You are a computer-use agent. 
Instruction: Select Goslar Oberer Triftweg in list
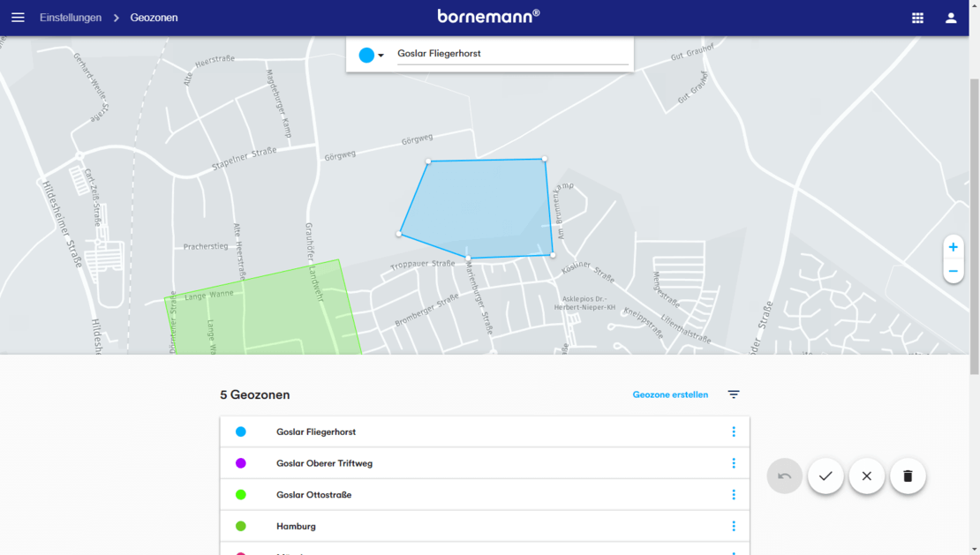pyautogui.click(x=485, y=463)
